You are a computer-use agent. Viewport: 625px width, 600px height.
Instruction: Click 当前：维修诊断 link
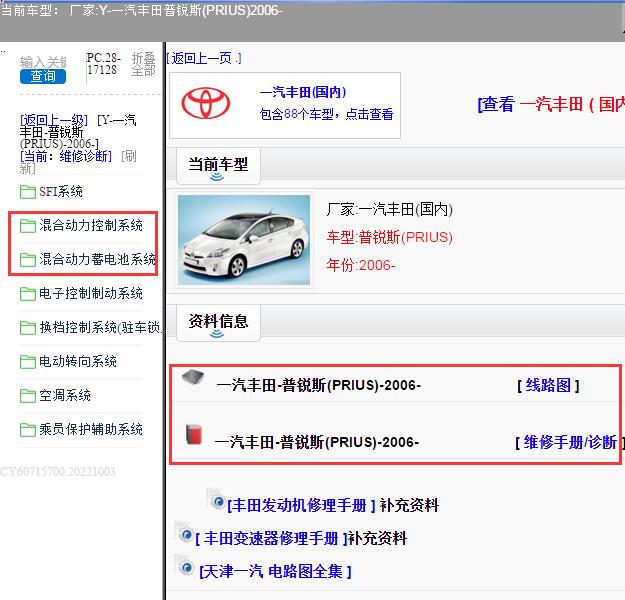pos(66,156)
